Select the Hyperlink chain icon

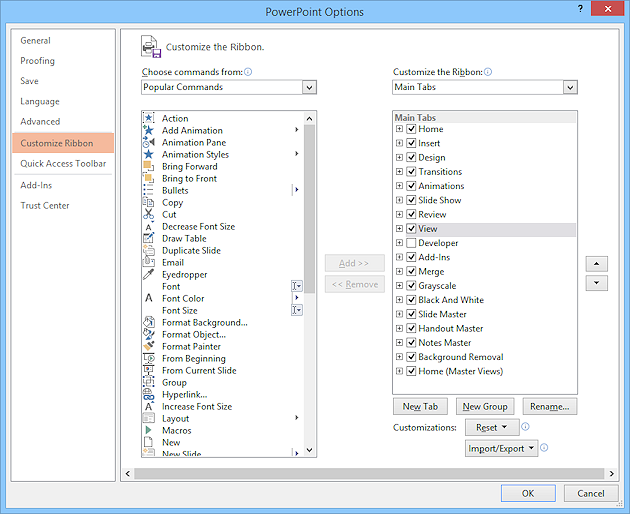pos(149,394)
